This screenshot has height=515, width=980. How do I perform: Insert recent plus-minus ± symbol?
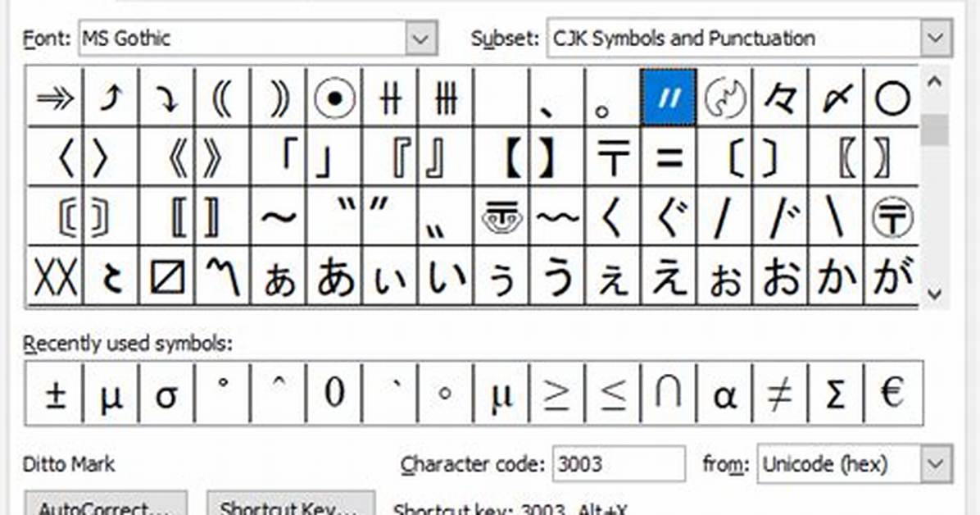pyautogui.click(x=55, y=394)
